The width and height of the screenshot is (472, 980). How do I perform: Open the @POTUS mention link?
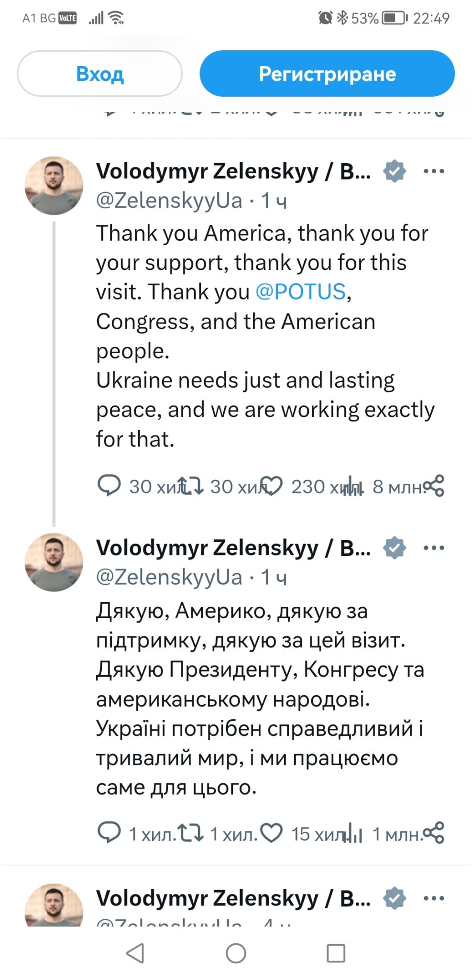[300, 292]
